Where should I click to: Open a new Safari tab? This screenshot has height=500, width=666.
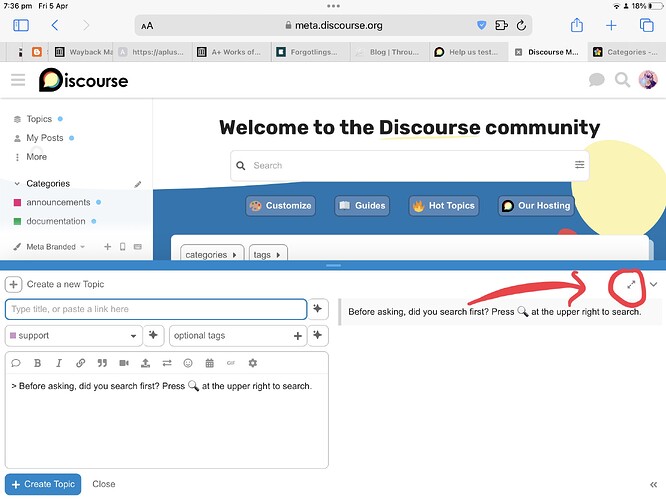point(611,25)
